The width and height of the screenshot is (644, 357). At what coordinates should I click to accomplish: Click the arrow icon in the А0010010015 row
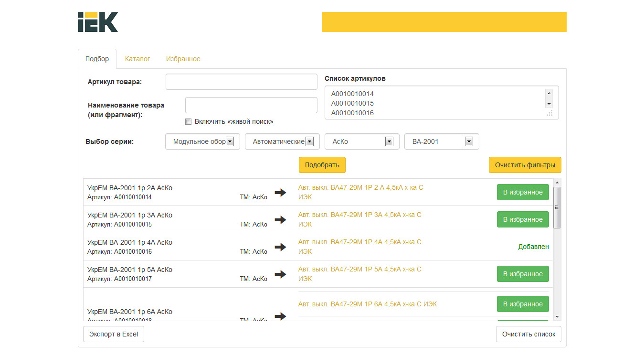280,220
